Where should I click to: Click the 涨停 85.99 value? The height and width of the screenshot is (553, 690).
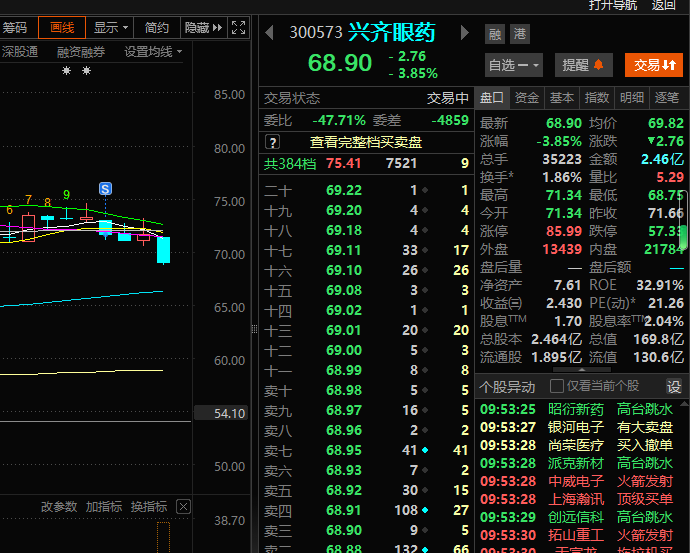pos(564,231)
